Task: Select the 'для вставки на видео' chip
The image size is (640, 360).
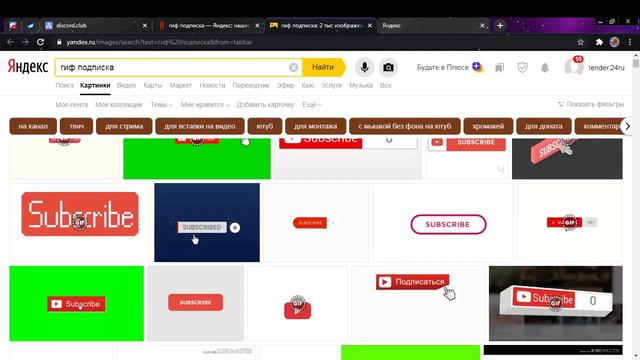Action: pyautogui.click(x=200, y=126)
